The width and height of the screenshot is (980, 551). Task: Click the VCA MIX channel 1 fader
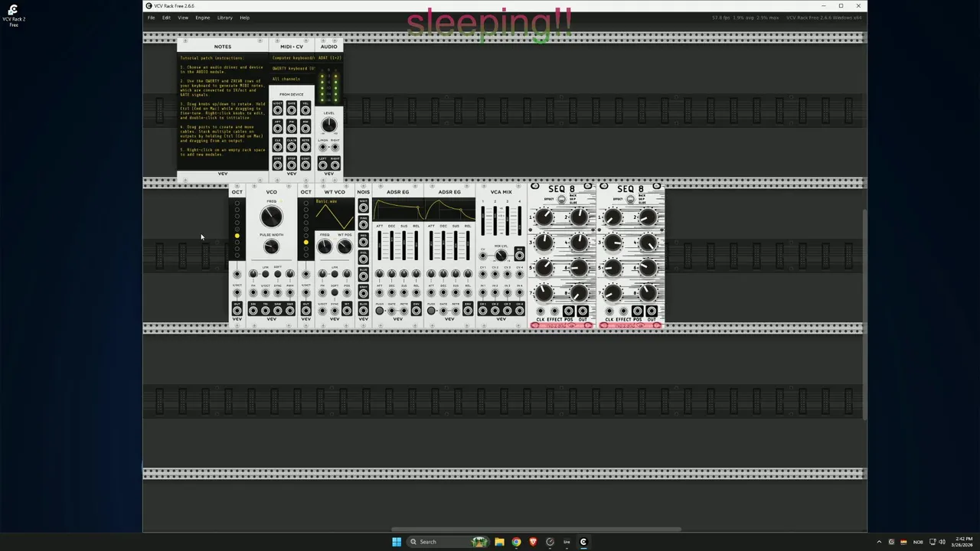click(x=483, y=220)
